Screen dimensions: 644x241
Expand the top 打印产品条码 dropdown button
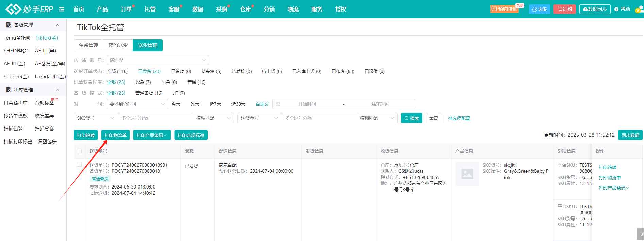click(152, 135)
